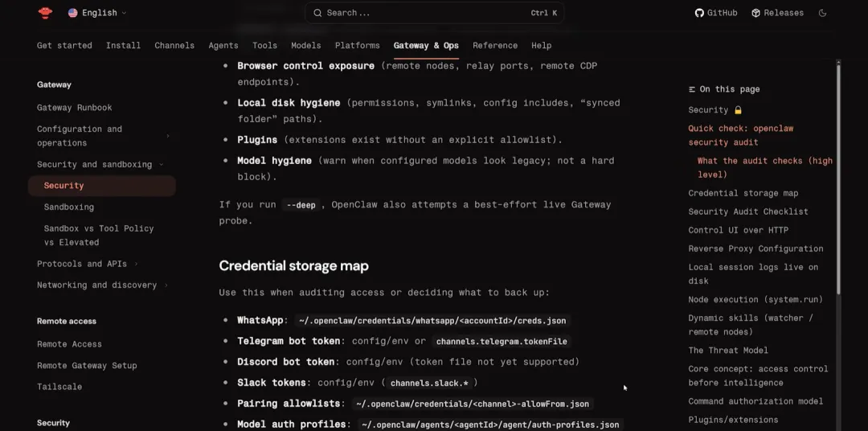Open the English language dropdown

(97, 13)
